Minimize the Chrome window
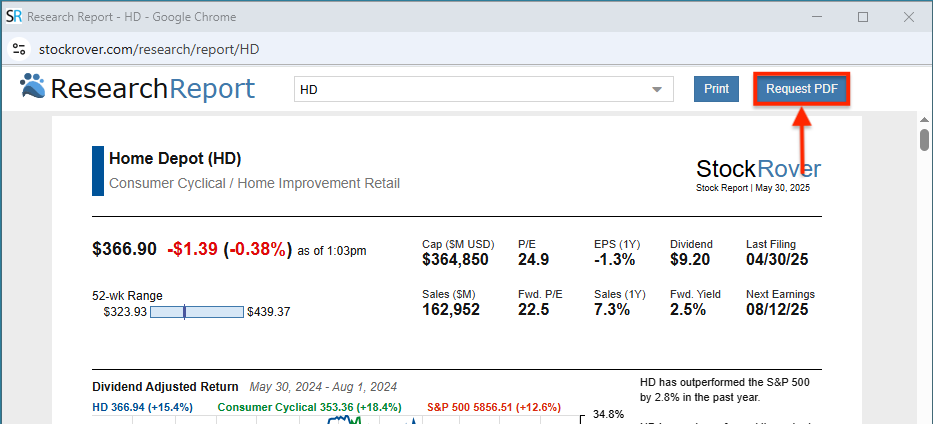Image resolution: width=933 pixels, height=424 pixels. click(x=817, y=17)
